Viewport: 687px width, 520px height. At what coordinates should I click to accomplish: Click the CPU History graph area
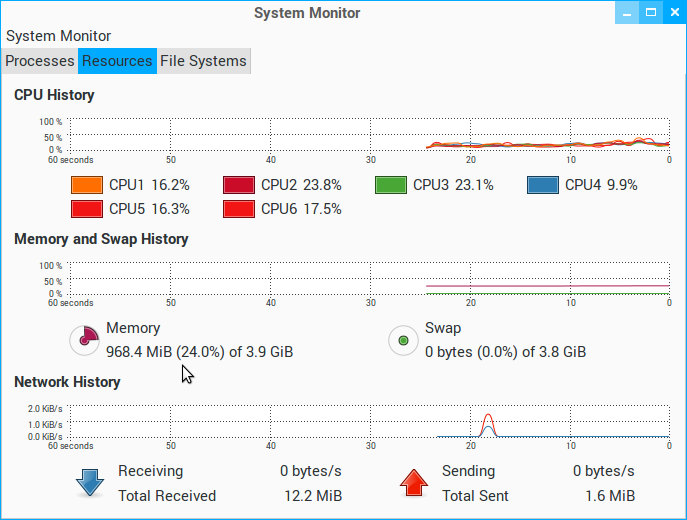click(368, 136)
